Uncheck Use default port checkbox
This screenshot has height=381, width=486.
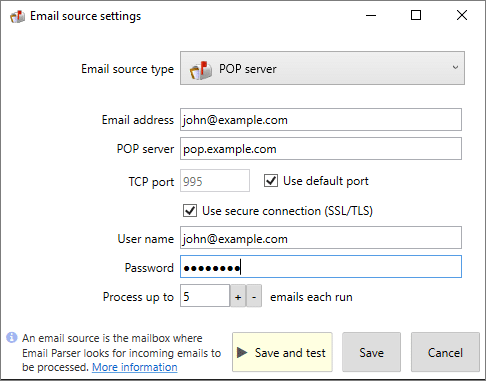(x=271, y=181)
